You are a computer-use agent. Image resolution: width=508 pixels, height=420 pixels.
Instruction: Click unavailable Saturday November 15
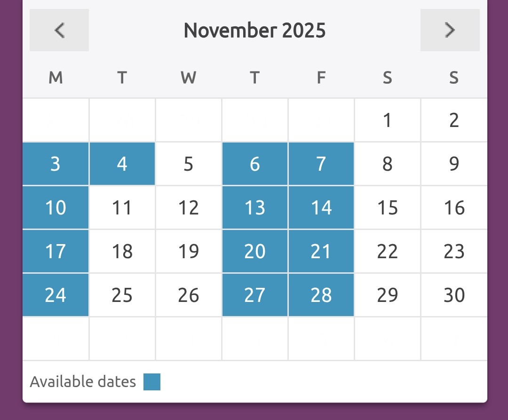coord(388,207)
